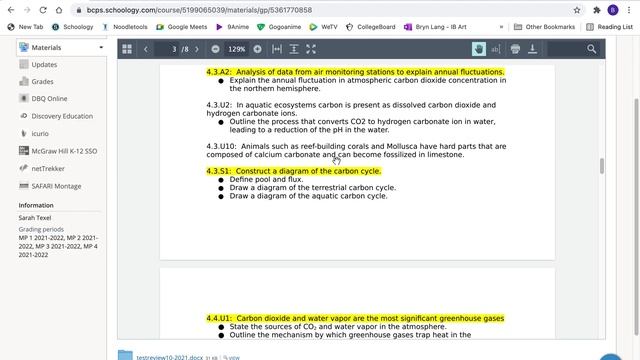Image resolution: width=640 pixels, height=360 pixels.
Task: Open the browser profile avatar
Action: click(x=613, y=10)
